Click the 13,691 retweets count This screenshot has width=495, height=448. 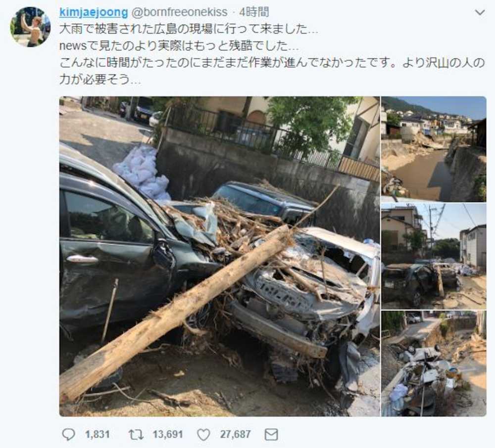pos(168,435)
